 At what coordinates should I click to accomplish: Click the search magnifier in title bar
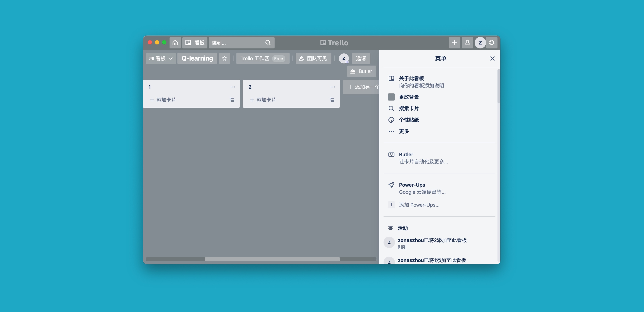(268, 43)
